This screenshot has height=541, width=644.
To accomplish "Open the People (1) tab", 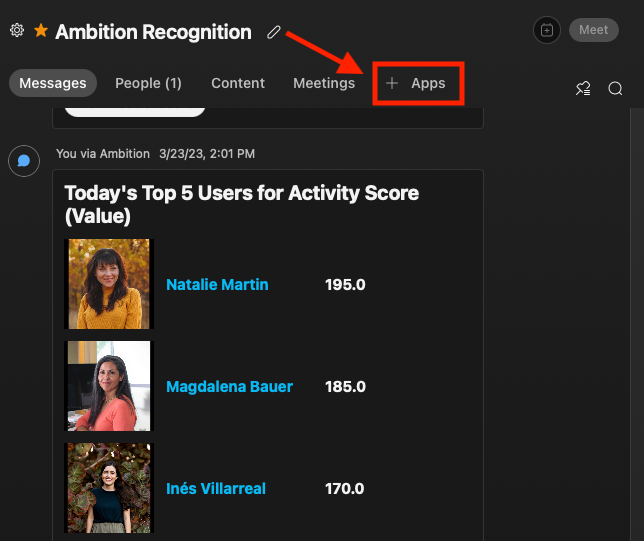I will tap(148, 83).
